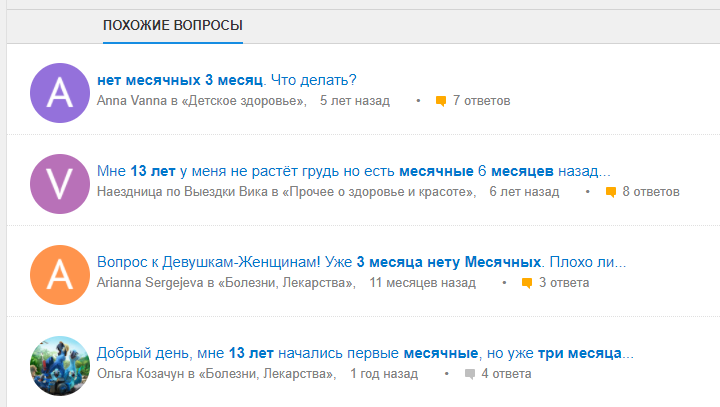Viewport: 720px width, 407px height.
Task: Open the Ольга Козачун author profile link
Action: [141, 373]
